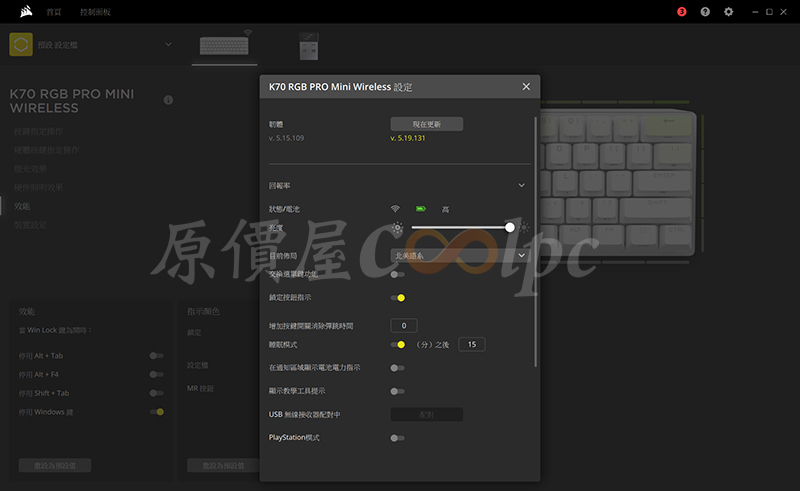Click 現在更新 firmware update button
This screenshot has height=491, width=800.
point(427,124)
